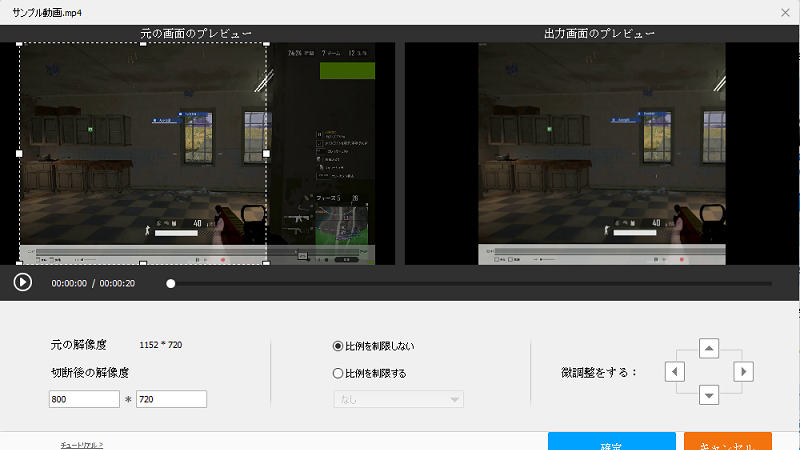Screen dimensions: 800x450
Task: Click the crop width field showing 800
Action: tap(84, 399)
